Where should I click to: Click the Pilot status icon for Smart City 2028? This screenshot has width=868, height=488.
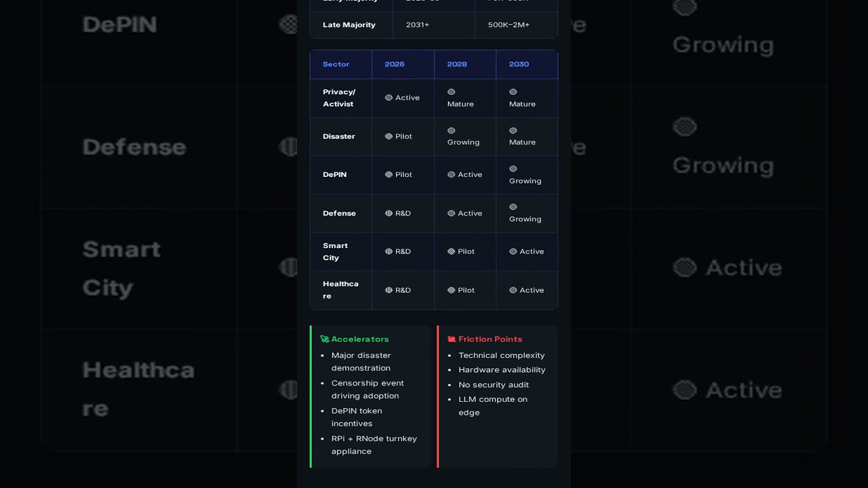tap(451, 251)
